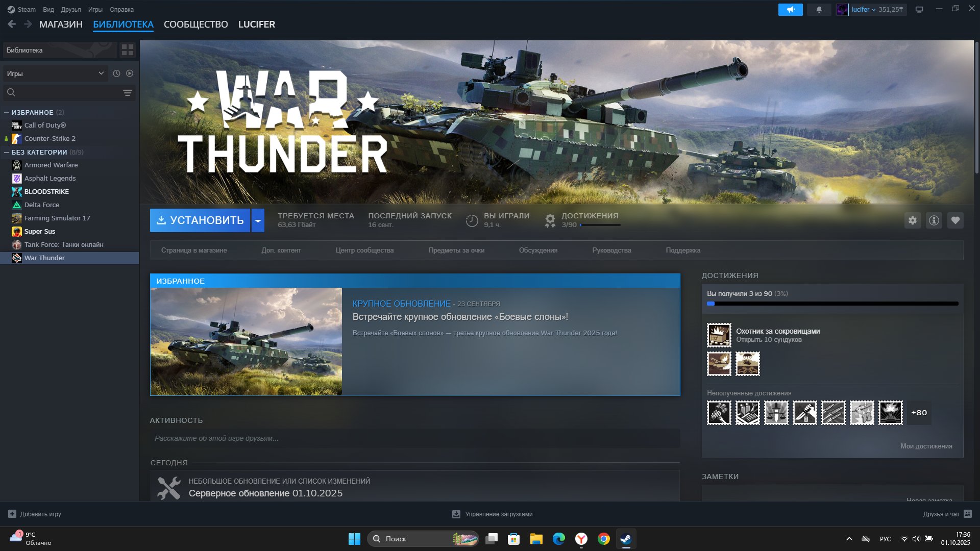Open the notifications bell icon

click(819, 10)
